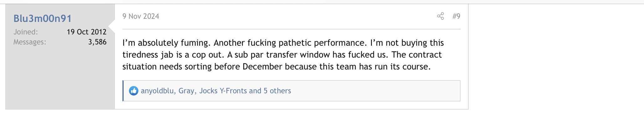Click the blue thumbs-up reaction icon
Viewport: 644px width, 113px height.
[134, 91]
